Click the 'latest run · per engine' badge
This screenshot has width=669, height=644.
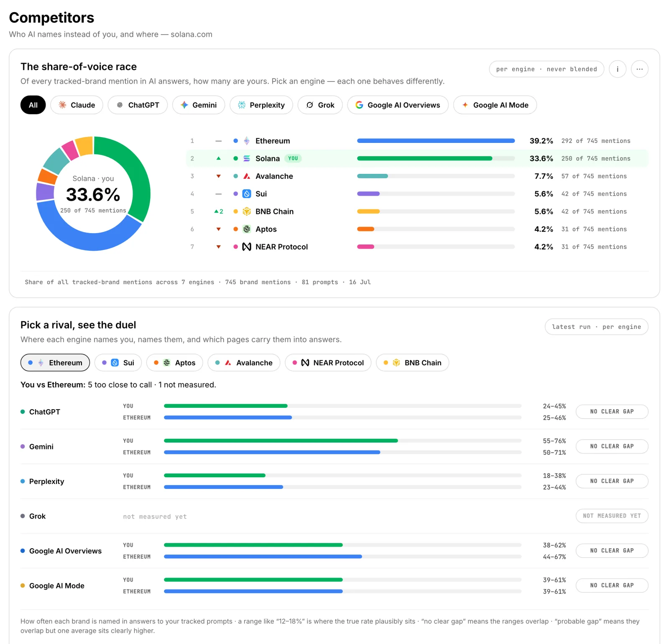[597, 327]
